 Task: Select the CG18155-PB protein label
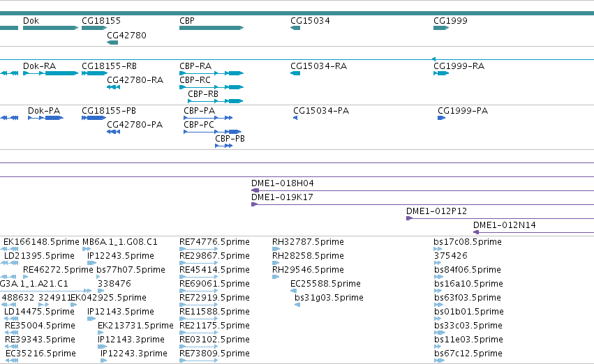[109, 111]
